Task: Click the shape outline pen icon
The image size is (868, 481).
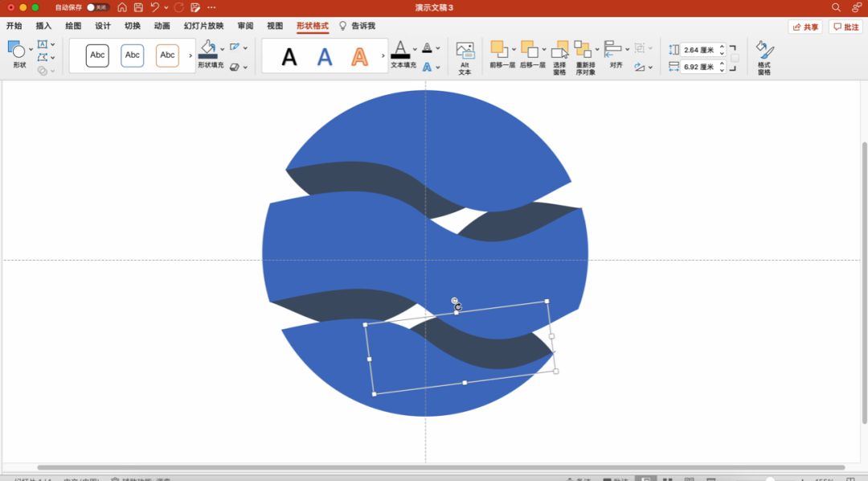Action: (x=235, y=47)
